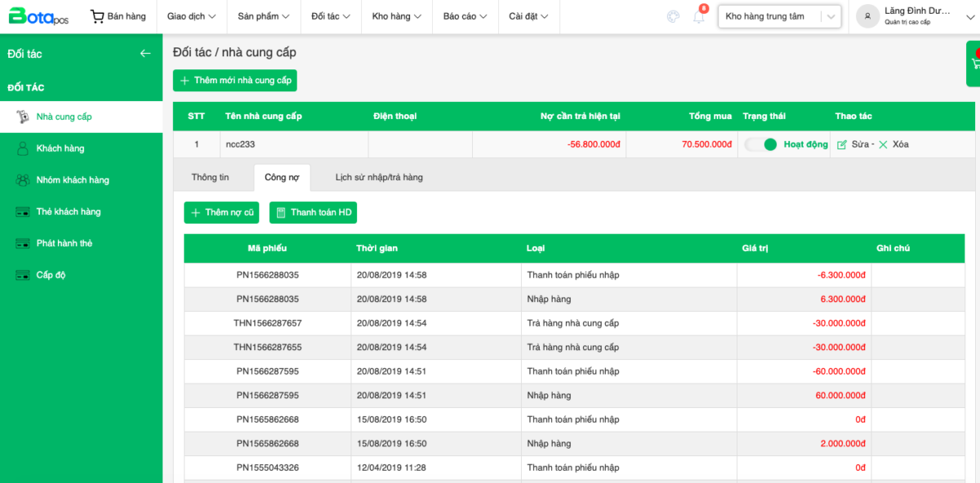This screenshot has width=980, height=483.
Task: Open the Báo cáo menu
Action: click(465, 16)
